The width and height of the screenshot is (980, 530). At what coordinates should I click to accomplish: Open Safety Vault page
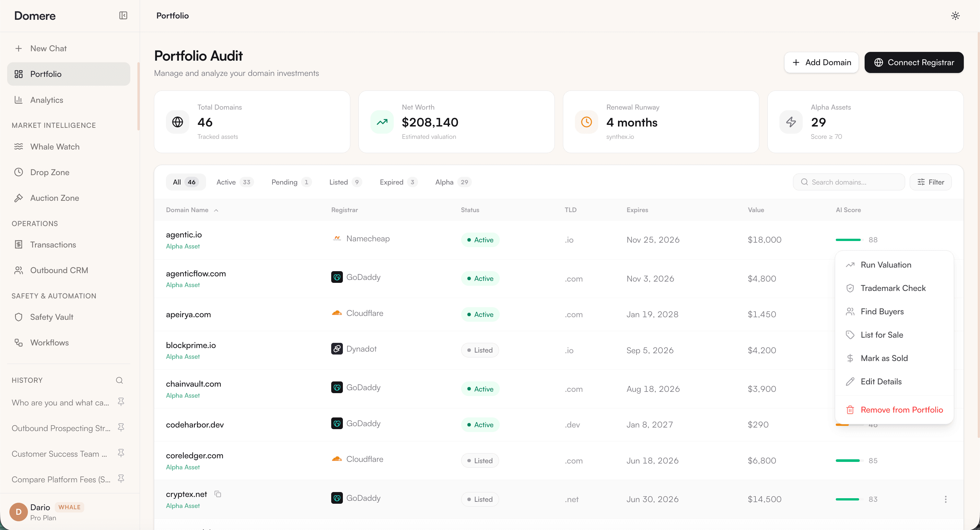(x=51, y=317)
